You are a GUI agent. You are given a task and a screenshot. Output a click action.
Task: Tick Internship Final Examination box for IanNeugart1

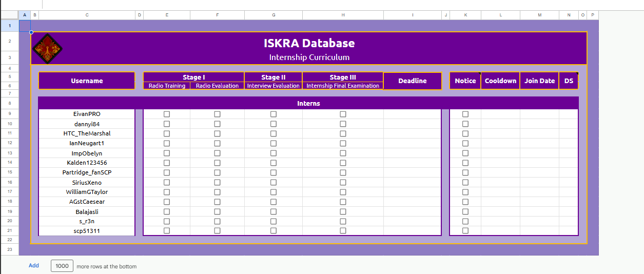pyautogui.click(x=343, y=143)
